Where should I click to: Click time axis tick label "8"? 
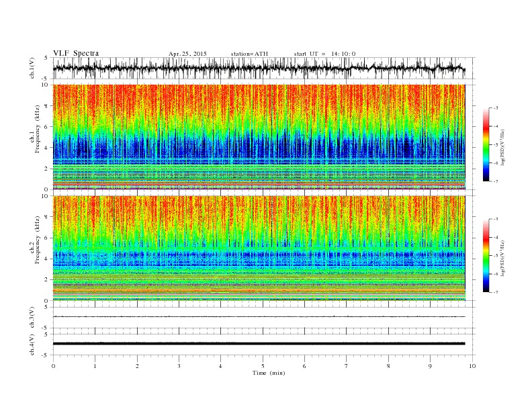[x=388, y=366]
